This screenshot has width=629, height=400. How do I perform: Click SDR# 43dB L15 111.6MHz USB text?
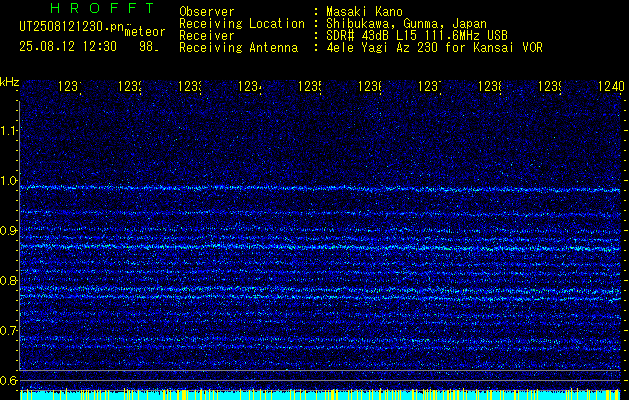coord(417,36)
